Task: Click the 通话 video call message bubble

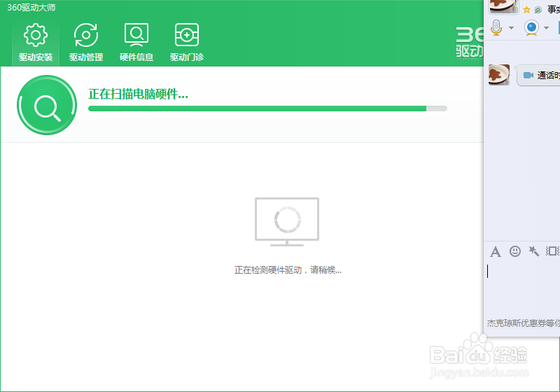Action: click(x=538, y=76)
